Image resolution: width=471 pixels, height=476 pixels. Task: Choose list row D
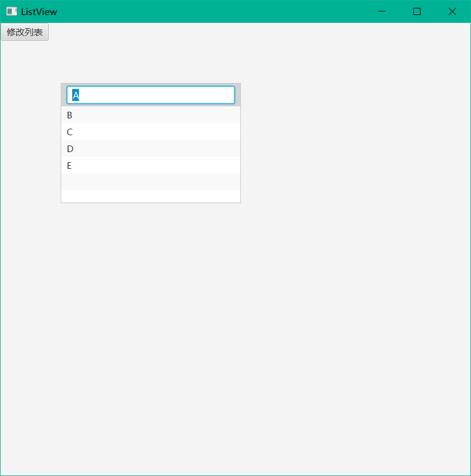click(x=151, y=149)
